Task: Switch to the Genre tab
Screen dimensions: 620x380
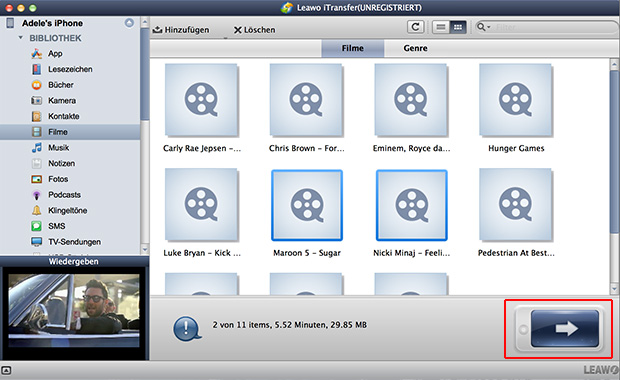Action: 415,48
